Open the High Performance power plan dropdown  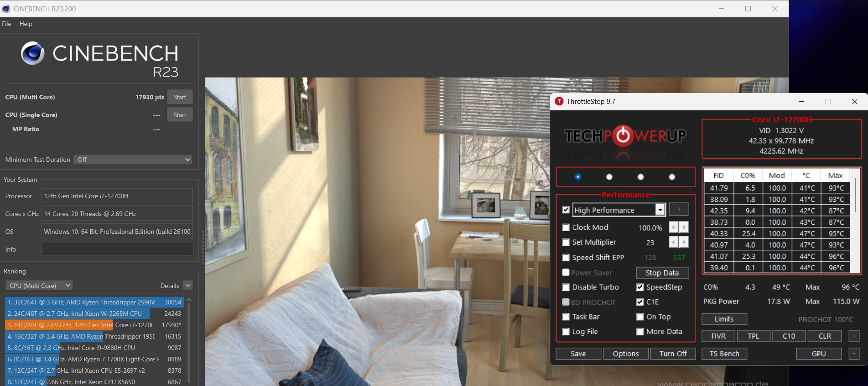(660, 210)
